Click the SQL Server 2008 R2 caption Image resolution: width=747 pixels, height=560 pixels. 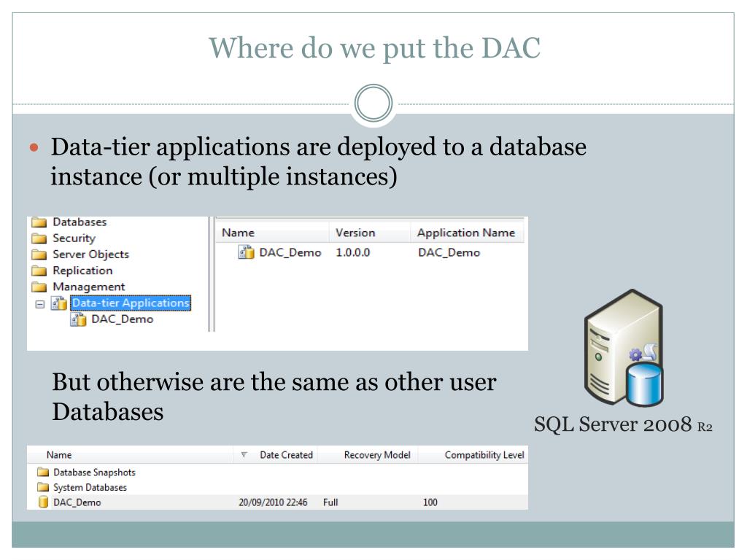coord(623,424)
